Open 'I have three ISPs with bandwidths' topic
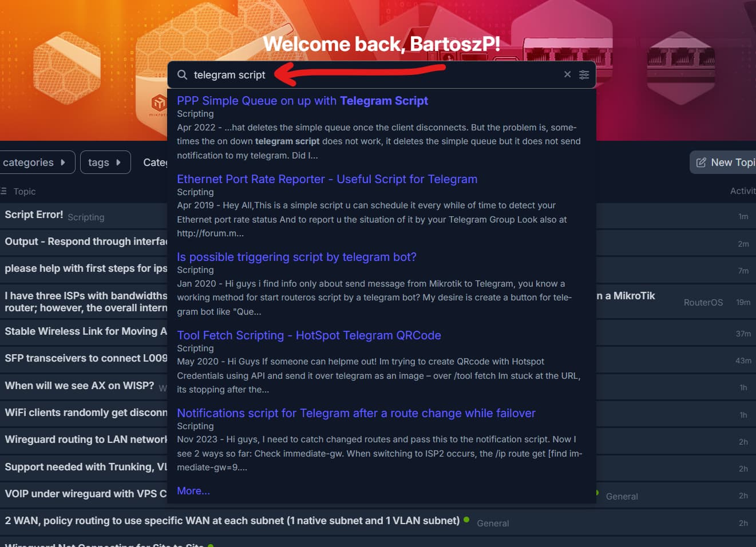This screenshot has width=756, height=547. [86, 302]
